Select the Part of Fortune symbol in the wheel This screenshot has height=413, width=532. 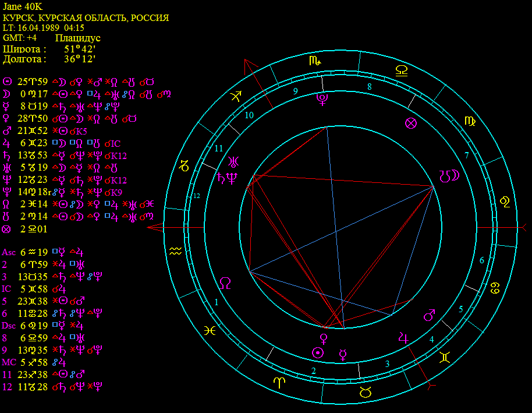411,123
